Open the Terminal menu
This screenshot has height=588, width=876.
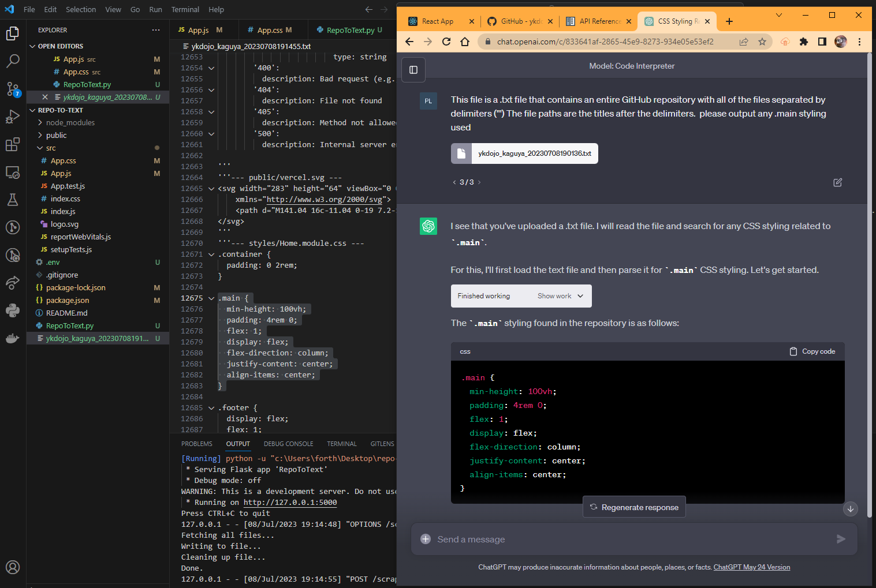[185, 9]
